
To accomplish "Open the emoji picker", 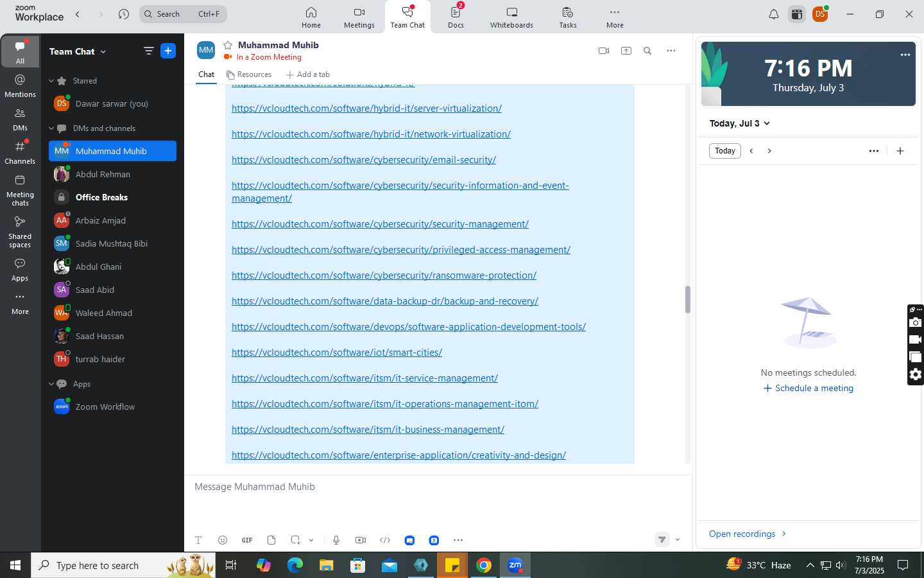I will [x=223, y=540].
